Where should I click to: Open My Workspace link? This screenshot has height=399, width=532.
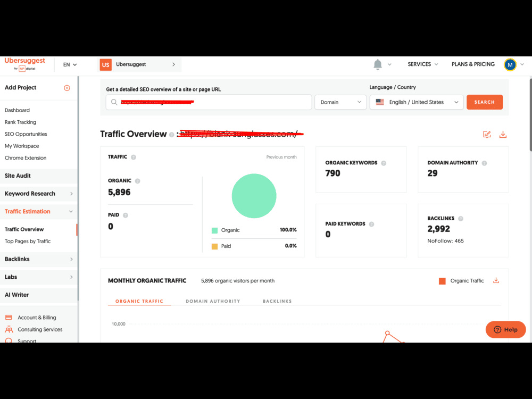[22, 146]
